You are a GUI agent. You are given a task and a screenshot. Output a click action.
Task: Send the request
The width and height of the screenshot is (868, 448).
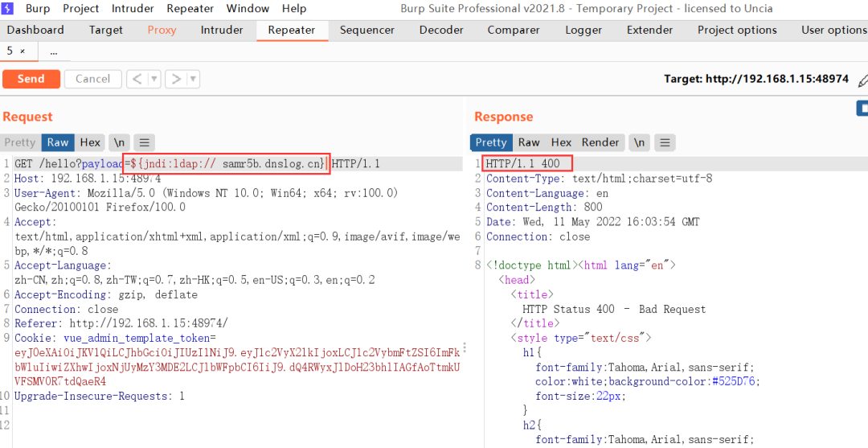tap(31, 79)
